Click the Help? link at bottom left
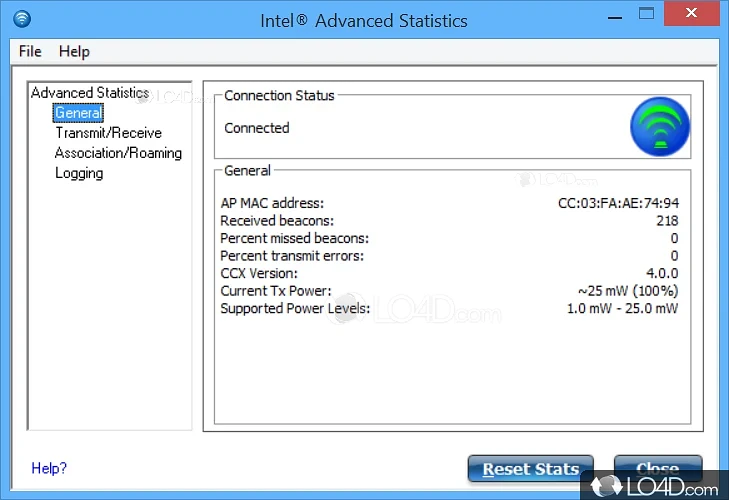729x500 pixels. pos(49,467)
